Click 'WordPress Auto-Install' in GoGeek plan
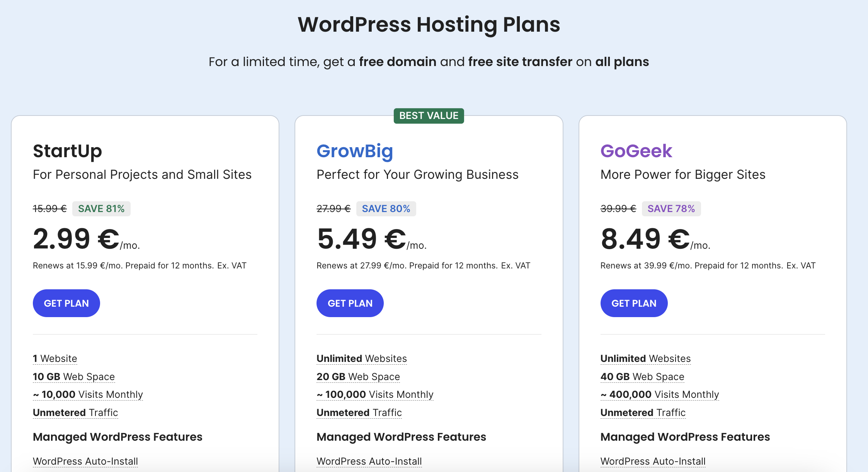Image resolution: width=868 pixels, height=472 pixels. point(653,461)
